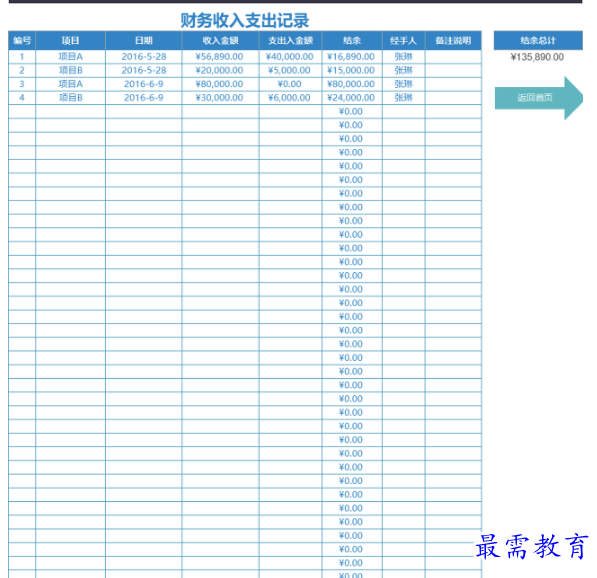
Task: Select the 编号 column header
Action: point(22,41)
